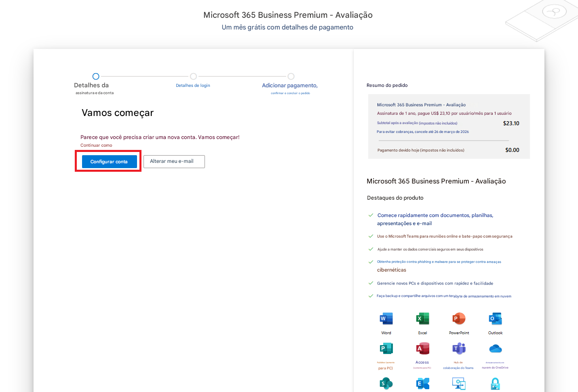Select the Detalhes de login step label
Screen dimensions: 578x392
193,86
